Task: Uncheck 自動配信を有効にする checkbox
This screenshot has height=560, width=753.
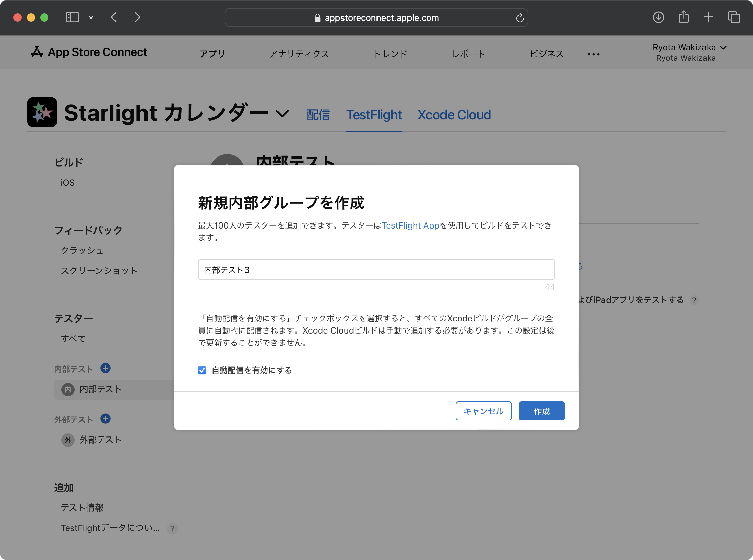Action: click(x=202, y=370)
